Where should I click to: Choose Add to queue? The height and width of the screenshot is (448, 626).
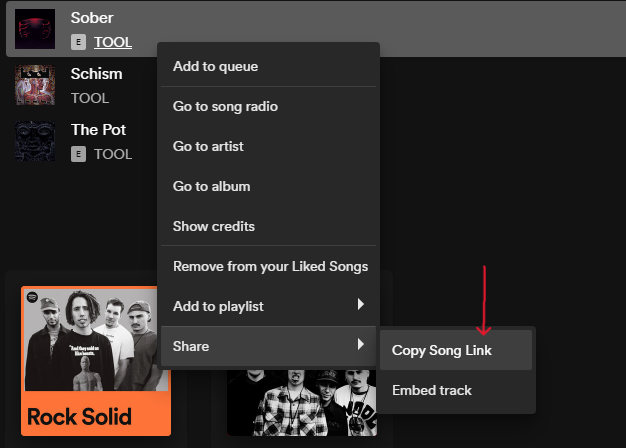click(x=215, y=66)
